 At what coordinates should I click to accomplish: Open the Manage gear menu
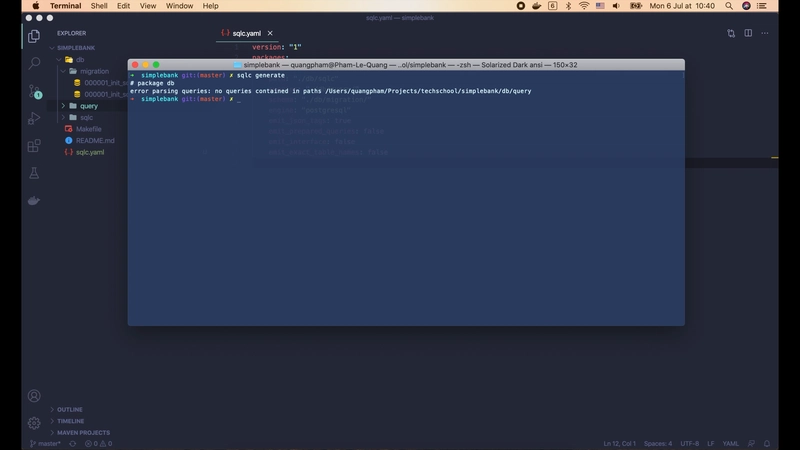coord(34,422)
